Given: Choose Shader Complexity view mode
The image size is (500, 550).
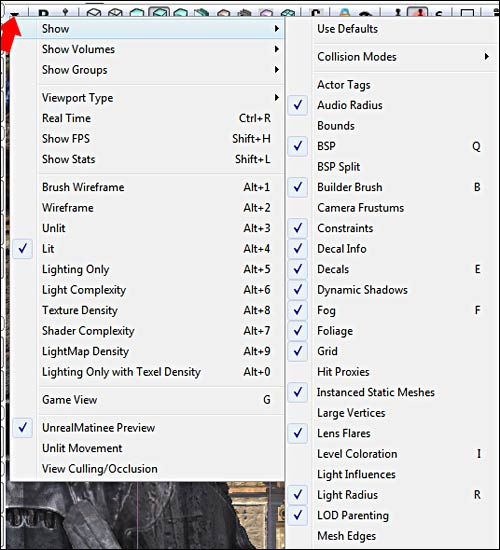Looking at the screenshot, I should coord(147,331).
